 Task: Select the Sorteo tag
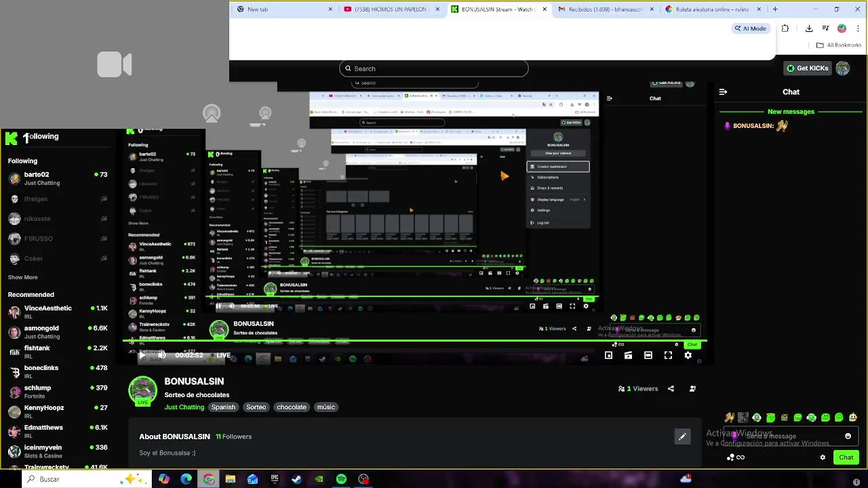tap(256, 407)
